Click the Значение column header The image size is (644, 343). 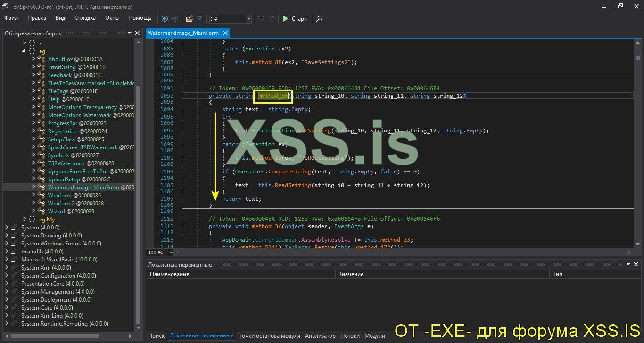[x=442, y=274]
